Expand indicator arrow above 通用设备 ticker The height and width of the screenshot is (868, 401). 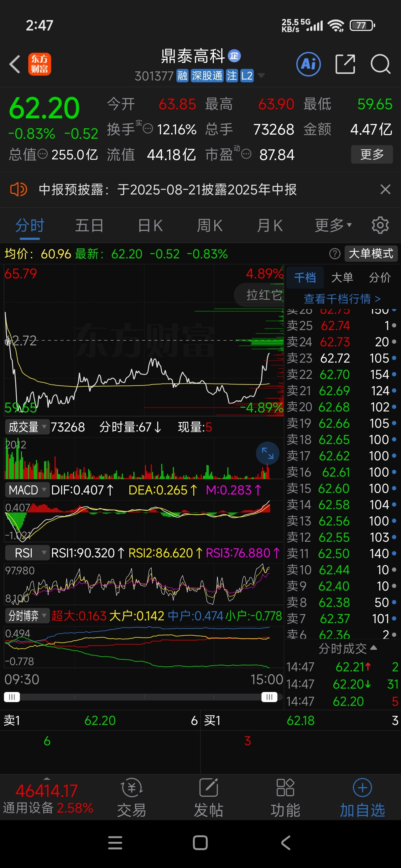[x=47, y=779]
